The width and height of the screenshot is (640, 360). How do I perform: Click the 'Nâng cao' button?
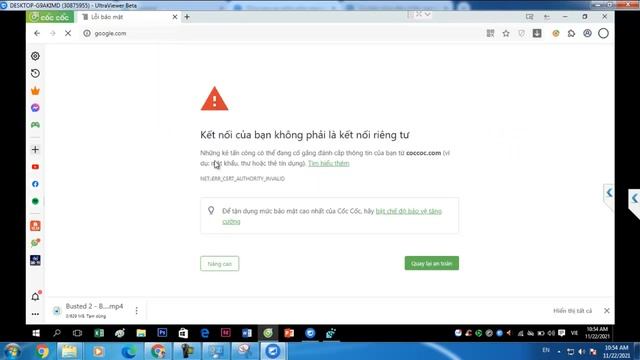pos(220,264)
